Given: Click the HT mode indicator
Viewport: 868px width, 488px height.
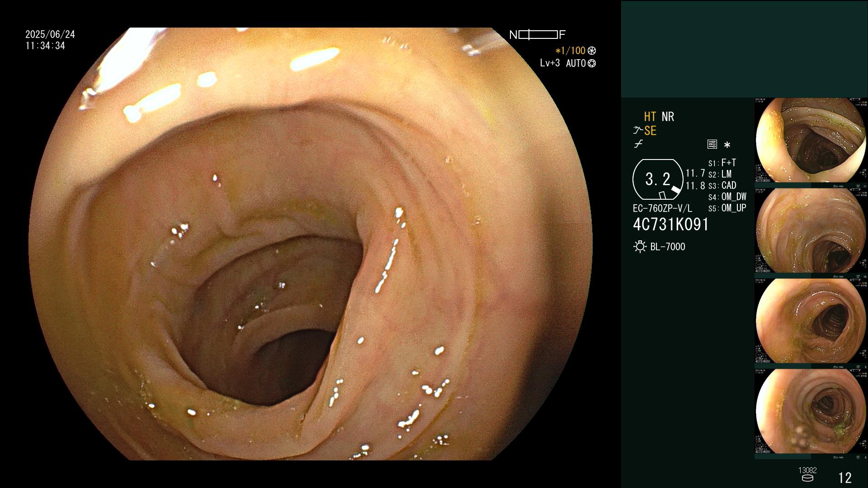Looking at the screenshot, I should pos(650,117).
